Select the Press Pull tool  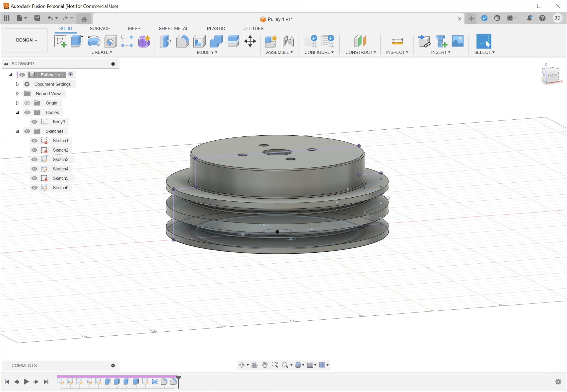(x=165, y=41)
